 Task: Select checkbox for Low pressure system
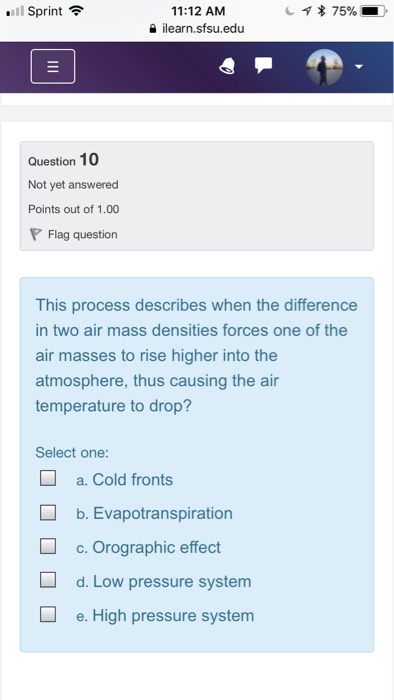pyautogui.click(x=48, y=580)
